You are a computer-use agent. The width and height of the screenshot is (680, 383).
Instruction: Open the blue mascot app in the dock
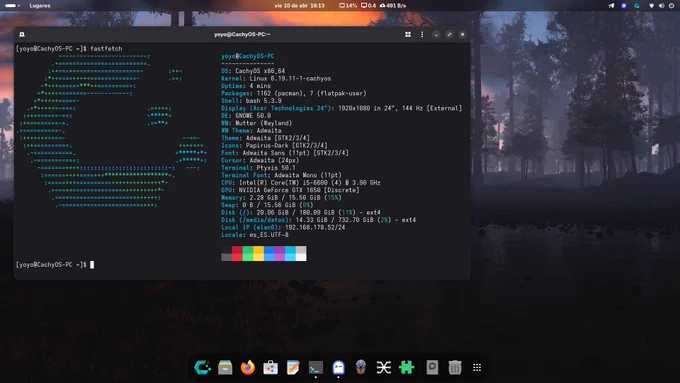pyautogui.click(x=361, y=367)
